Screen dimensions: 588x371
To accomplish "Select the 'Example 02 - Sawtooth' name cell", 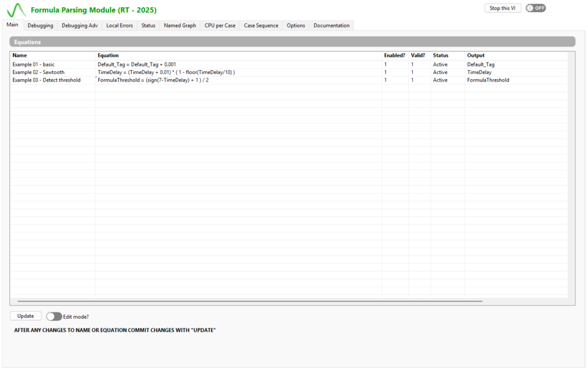I will pyautogui.click(x=52, y=72).
